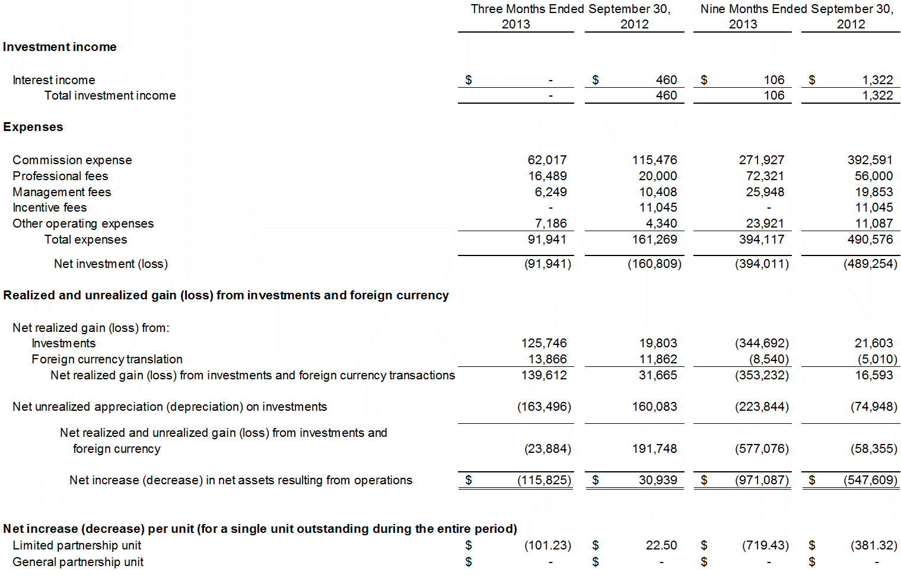Select the Management fees row label

click(62, 192)
